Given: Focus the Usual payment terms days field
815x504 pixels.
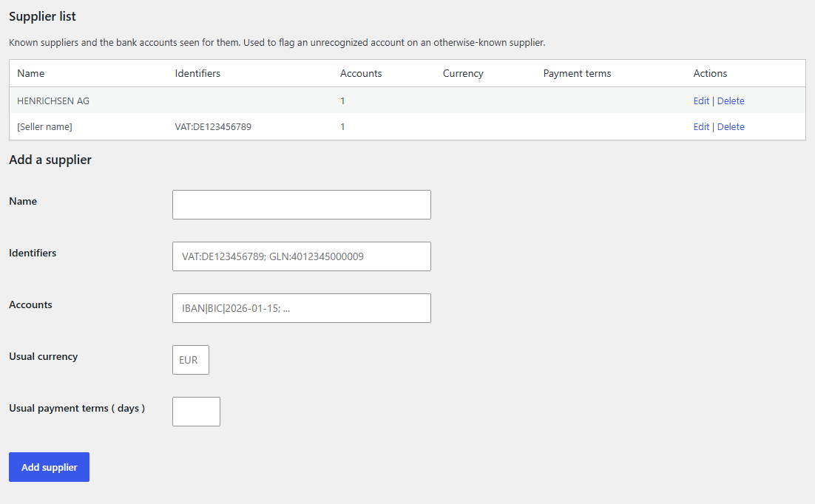Looking at the screenshot, I should pos(196,412).
